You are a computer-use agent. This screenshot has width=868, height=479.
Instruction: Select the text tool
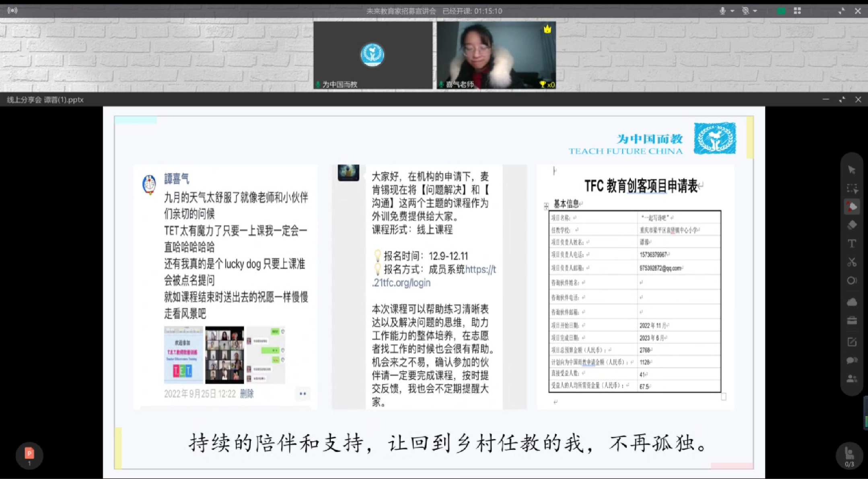(852, 244)
